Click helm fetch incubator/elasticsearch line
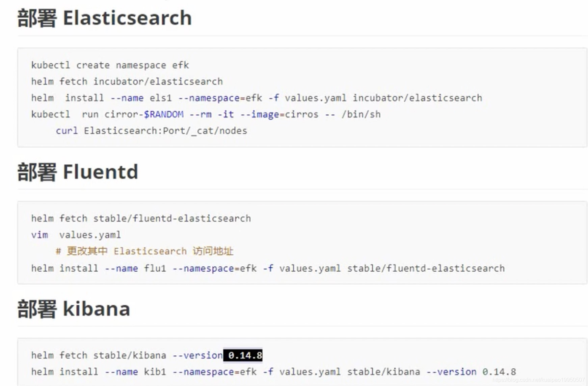Screen dimensions: 588x386 tap(127, 81)
